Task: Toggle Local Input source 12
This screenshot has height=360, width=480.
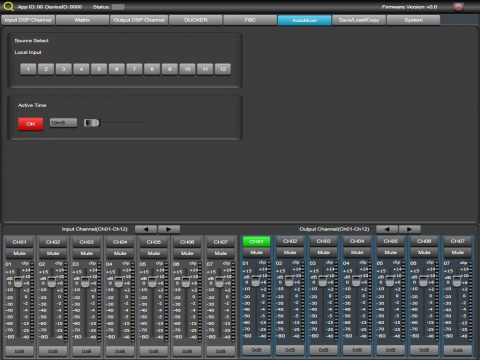Action: point(223,69)
